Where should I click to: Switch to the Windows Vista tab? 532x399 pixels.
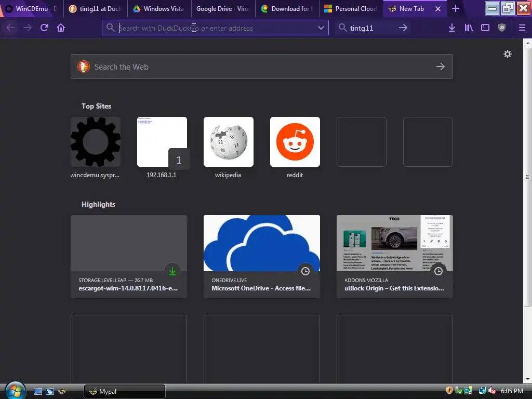(159, 9)
